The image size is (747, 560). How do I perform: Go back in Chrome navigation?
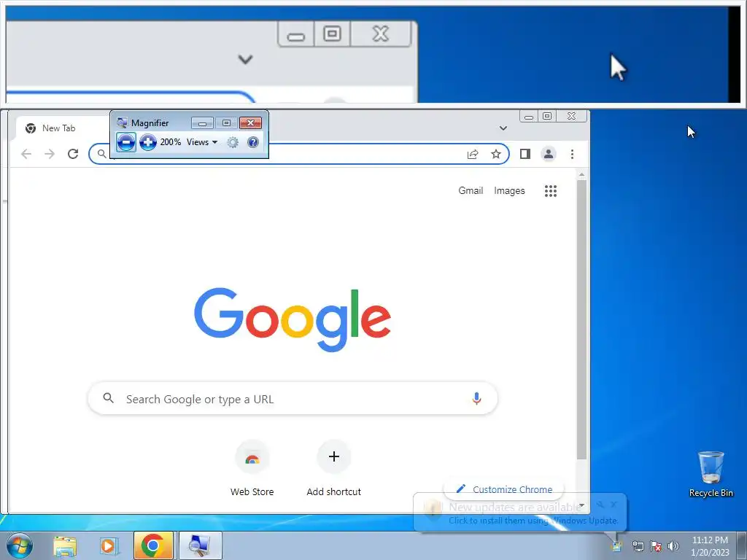26,154
